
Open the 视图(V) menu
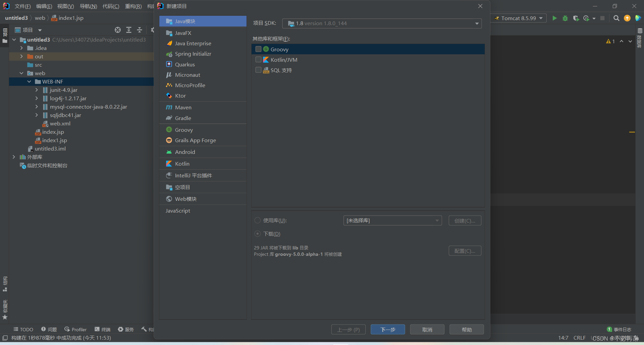[65, 6]
